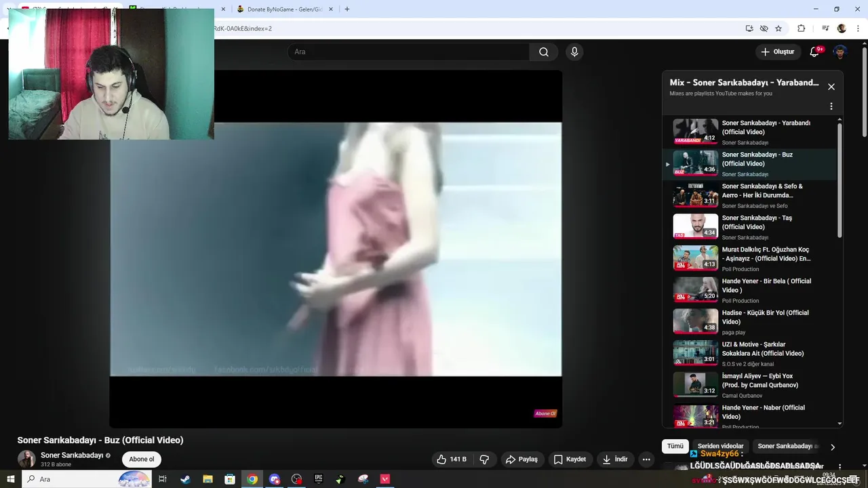Click the İndir download button

point(615,460)
